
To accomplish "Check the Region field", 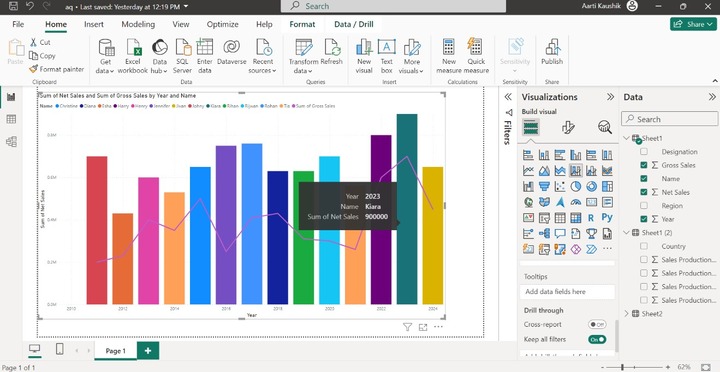I will click(644, 206).
